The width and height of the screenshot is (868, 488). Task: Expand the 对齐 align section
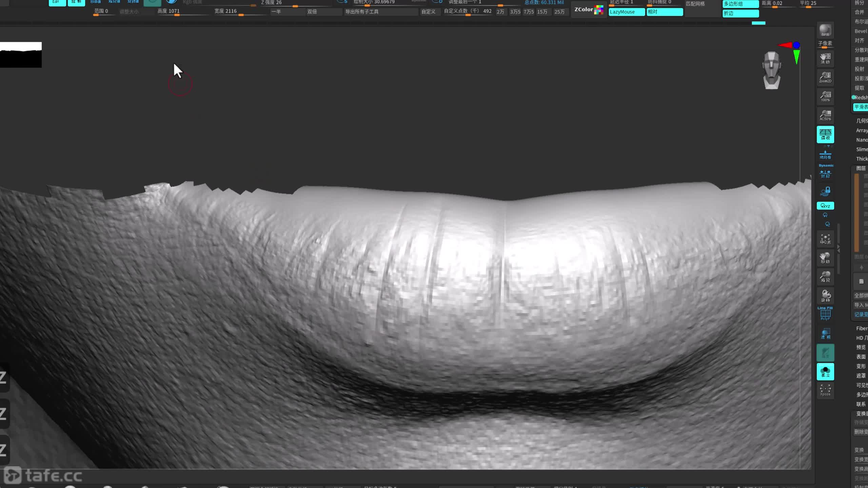[x=860, y=41]
